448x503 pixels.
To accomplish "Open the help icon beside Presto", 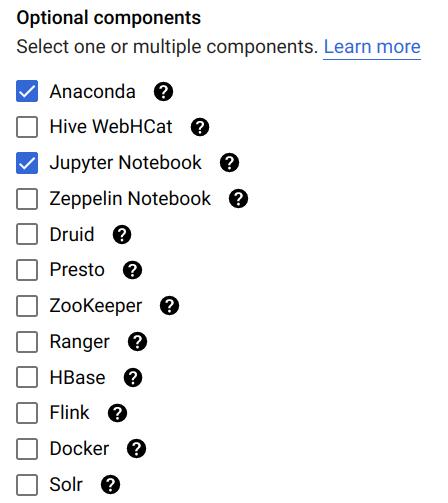I will [132, 270].
